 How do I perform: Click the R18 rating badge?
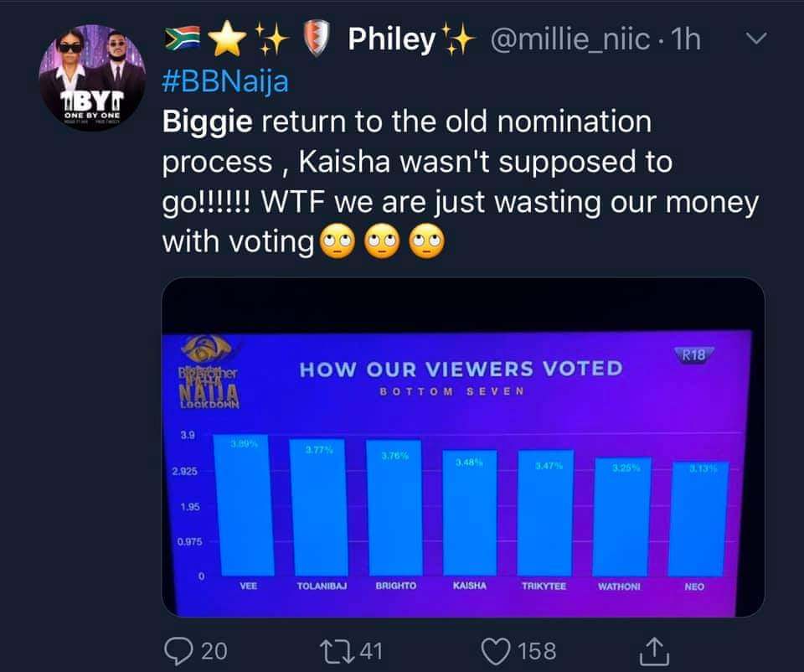[693, 354]
